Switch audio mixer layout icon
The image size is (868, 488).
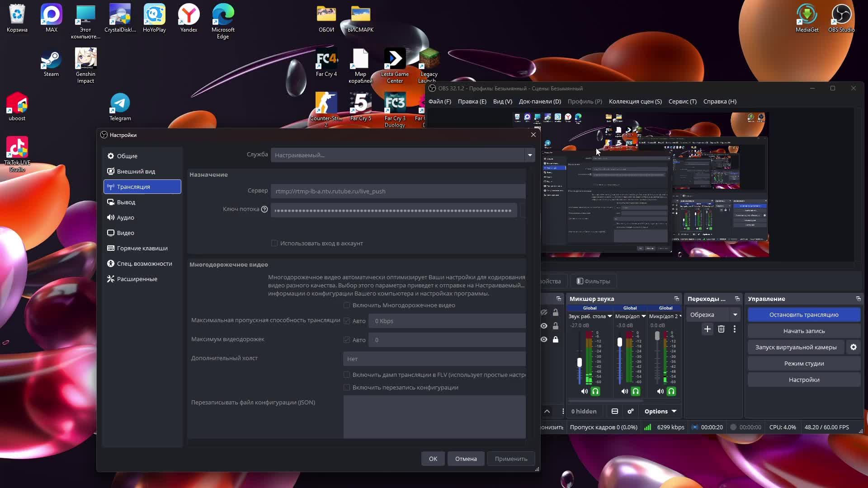[x=615, y=411]
